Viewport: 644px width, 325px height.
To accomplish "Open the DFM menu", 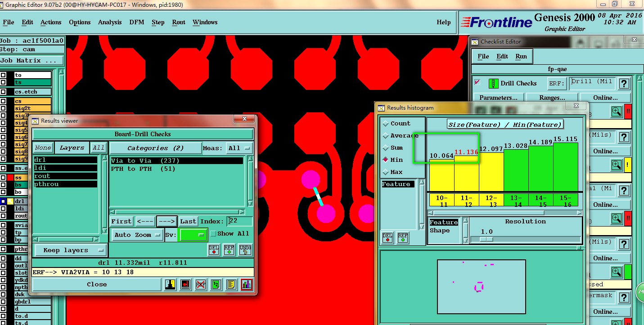I will (137, 22).
